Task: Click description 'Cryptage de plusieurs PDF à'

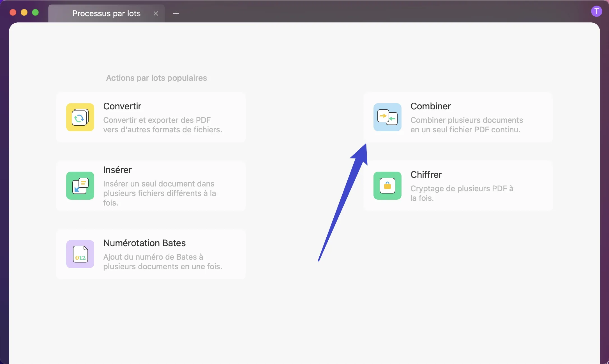Action: 462,188
